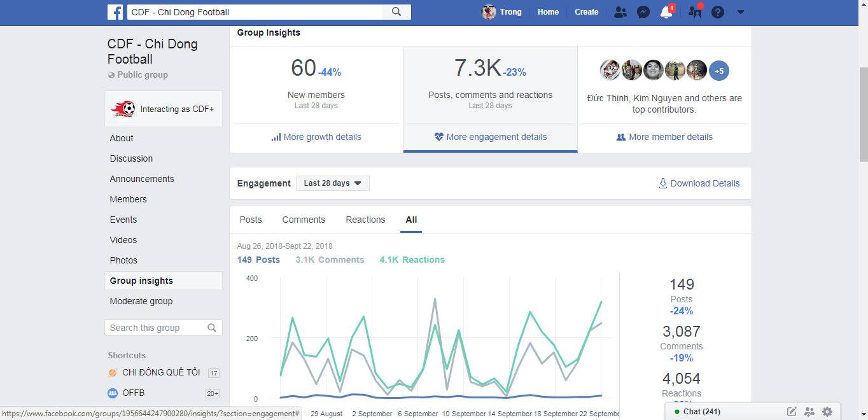868x420 pixels.
Task: Click the last top contributor avatar before +5
Action: [697, 70]
